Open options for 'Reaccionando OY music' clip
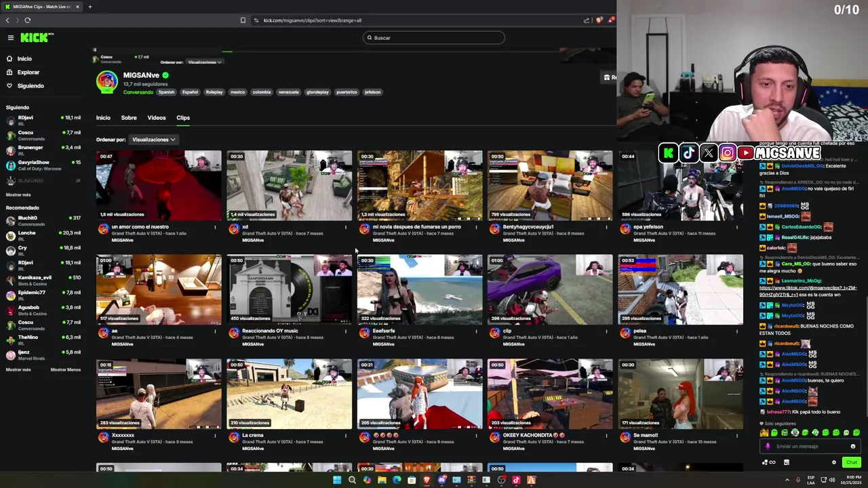The image size is (868, 488). 345,332
